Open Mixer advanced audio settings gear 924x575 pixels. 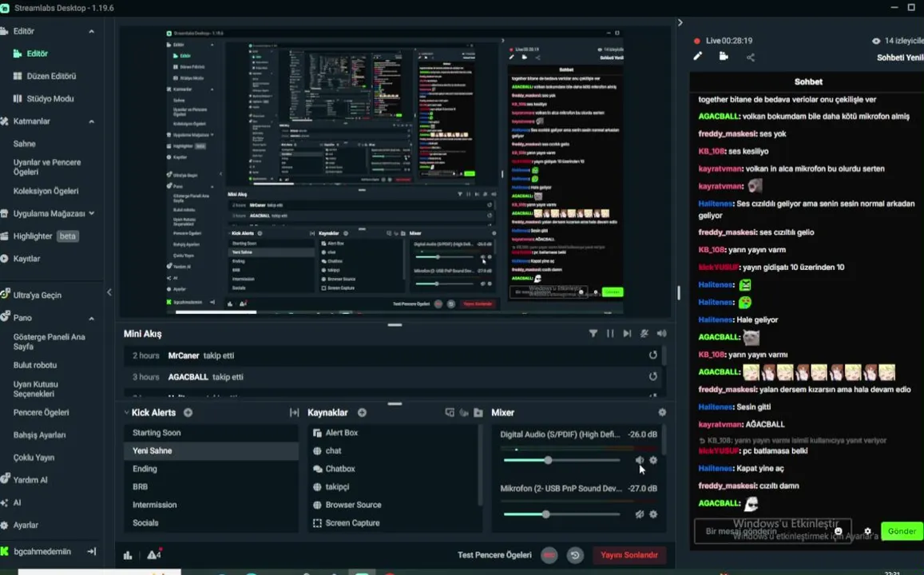662,412
